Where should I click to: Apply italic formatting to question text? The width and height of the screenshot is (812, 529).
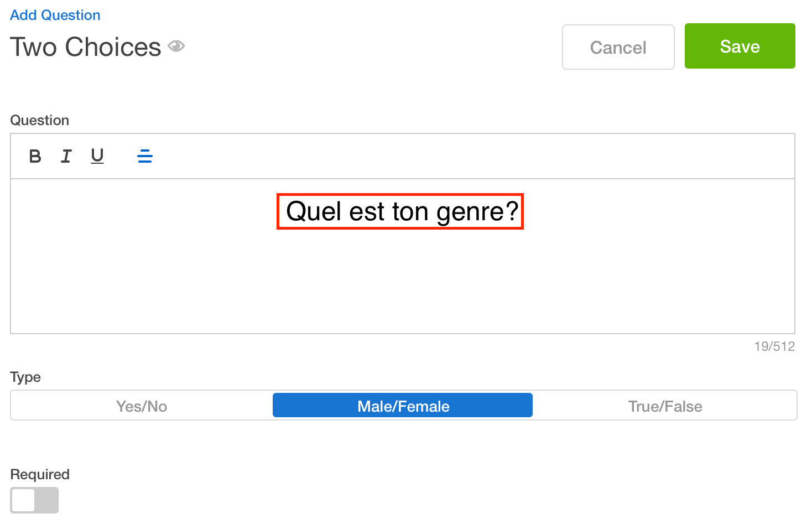coord(66,157)
